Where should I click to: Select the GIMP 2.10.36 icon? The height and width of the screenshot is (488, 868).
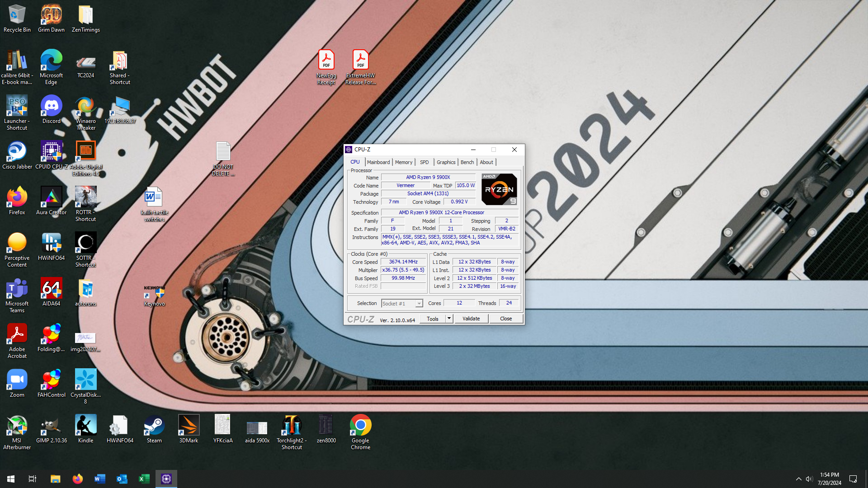(51, 429)
